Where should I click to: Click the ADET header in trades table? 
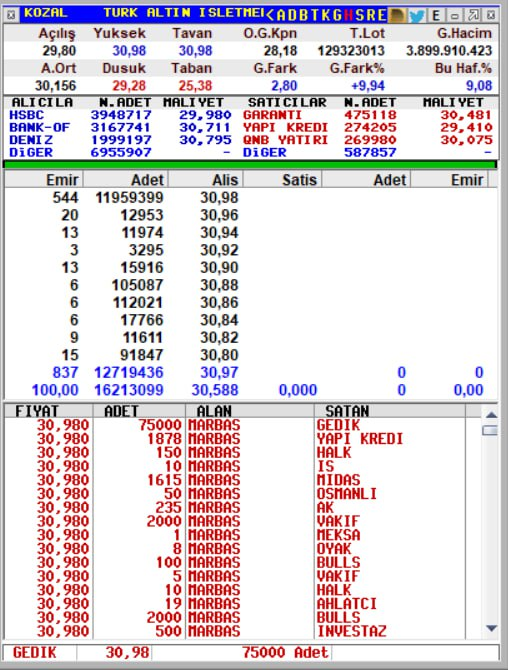point(121,411)
